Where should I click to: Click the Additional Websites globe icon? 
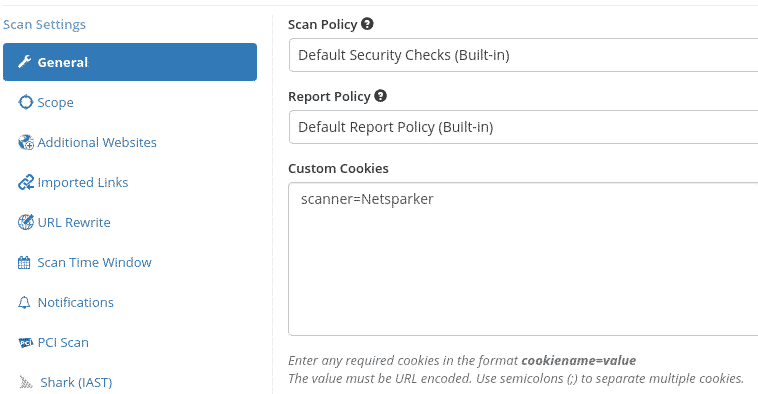(26, 143)
